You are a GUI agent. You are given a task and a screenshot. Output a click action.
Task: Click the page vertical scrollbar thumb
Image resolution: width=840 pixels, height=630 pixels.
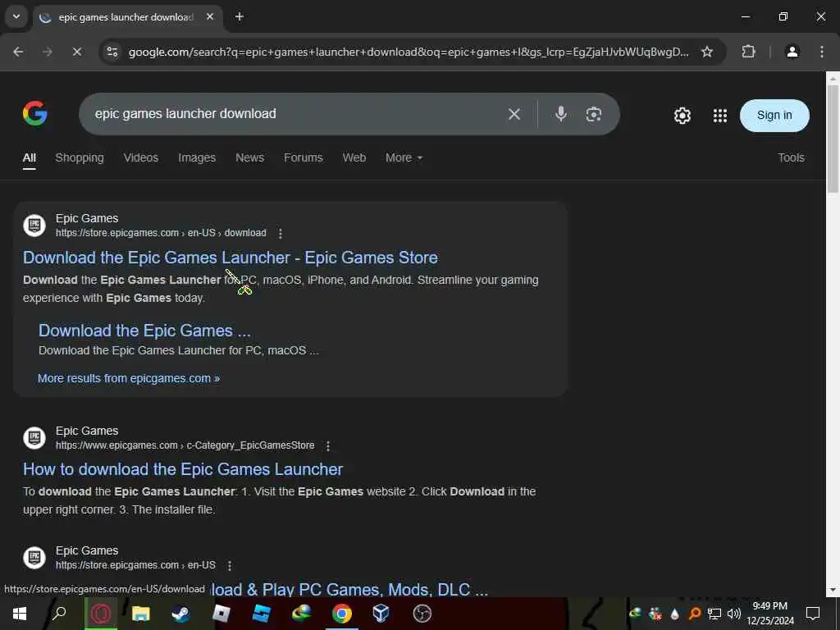[x=833, y=138]
